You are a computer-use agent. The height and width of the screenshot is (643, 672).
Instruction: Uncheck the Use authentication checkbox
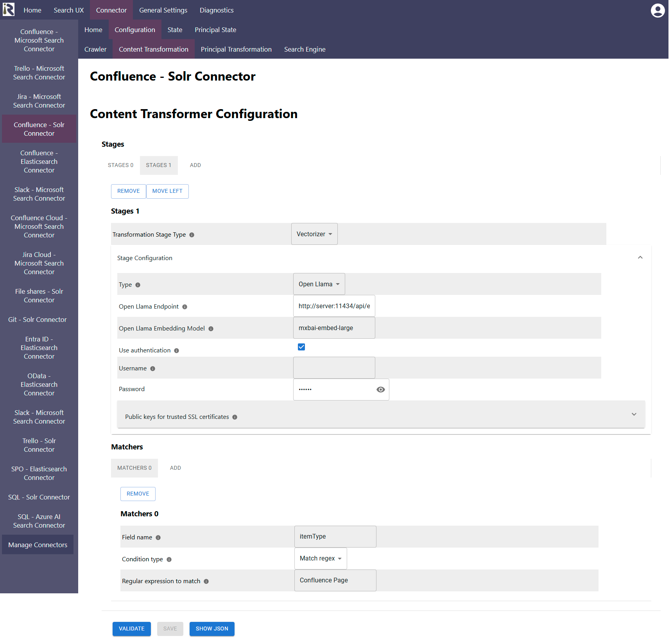point(301,347)
